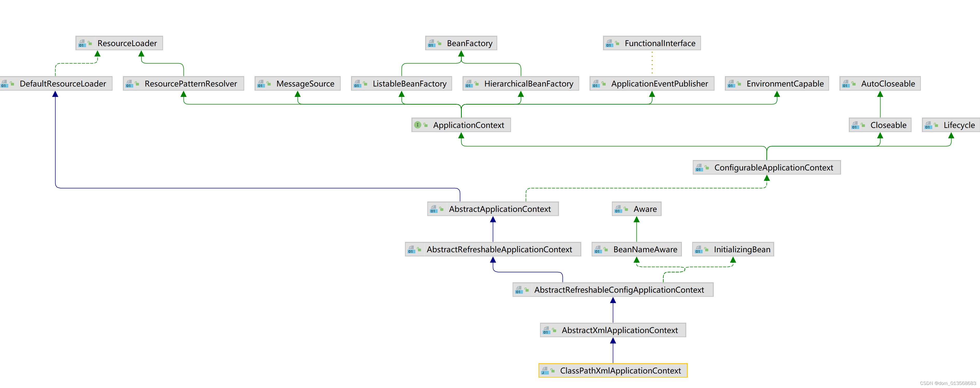Screen dimensions: 980x388
Task: Select the Aware label
Action: [645, 209]
